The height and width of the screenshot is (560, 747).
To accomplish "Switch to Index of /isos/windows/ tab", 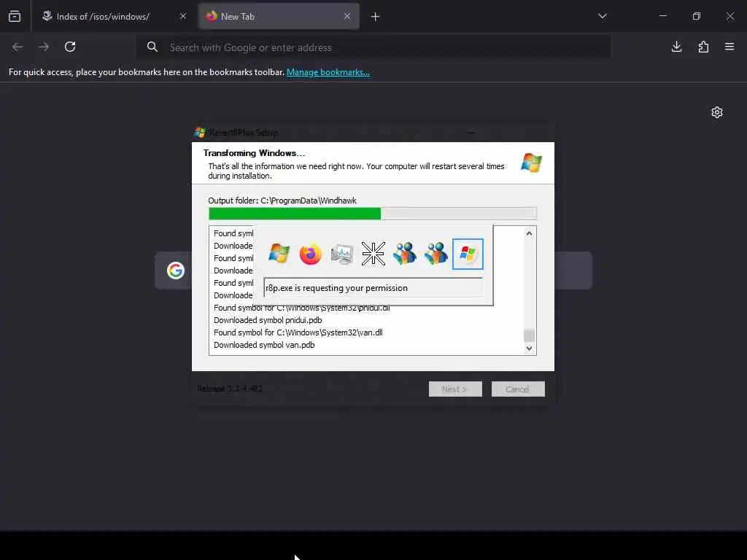I will point(115,16).
